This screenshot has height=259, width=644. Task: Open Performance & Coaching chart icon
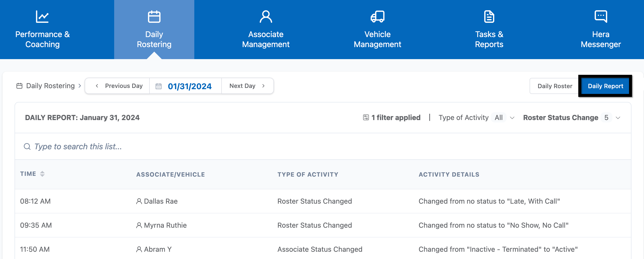42,17
